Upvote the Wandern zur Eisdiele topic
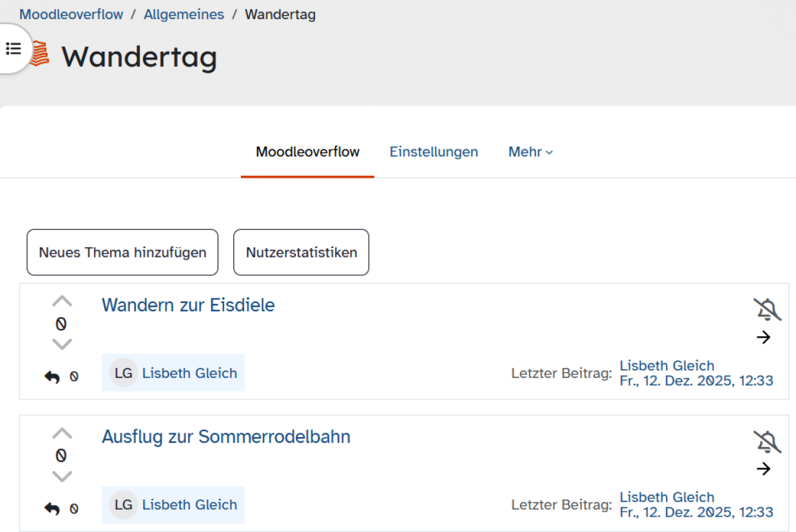The width and height of the screenshot is (796, 532). tap(62, 302)
